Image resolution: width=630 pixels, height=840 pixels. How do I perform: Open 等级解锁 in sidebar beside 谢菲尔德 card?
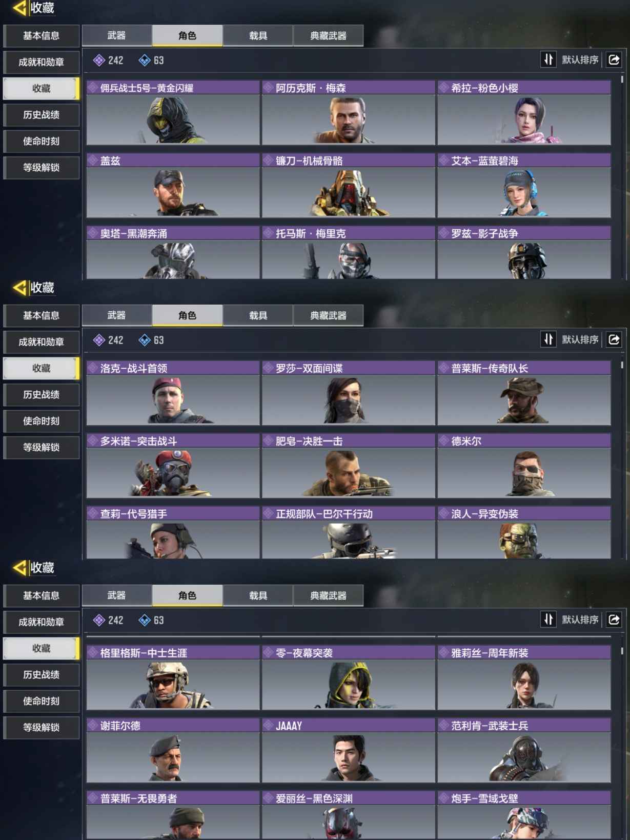point(41,727)
